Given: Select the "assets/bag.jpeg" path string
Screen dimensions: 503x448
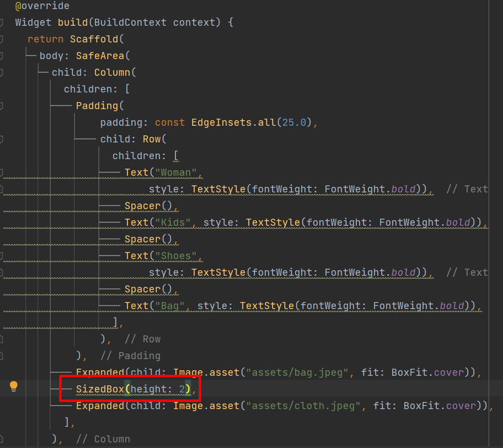Looking at the screenshot, I should [297, 372].
